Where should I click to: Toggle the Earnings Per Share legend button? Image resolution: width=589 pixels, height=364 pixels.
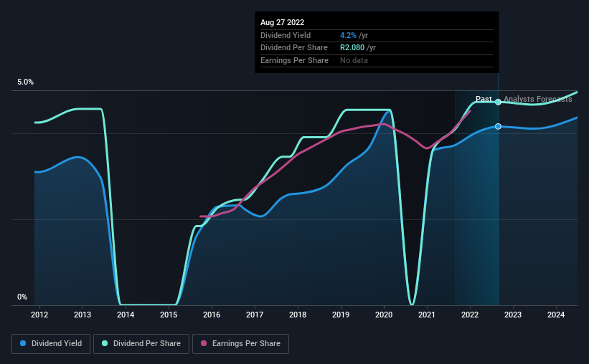click(x=241, y=344)
